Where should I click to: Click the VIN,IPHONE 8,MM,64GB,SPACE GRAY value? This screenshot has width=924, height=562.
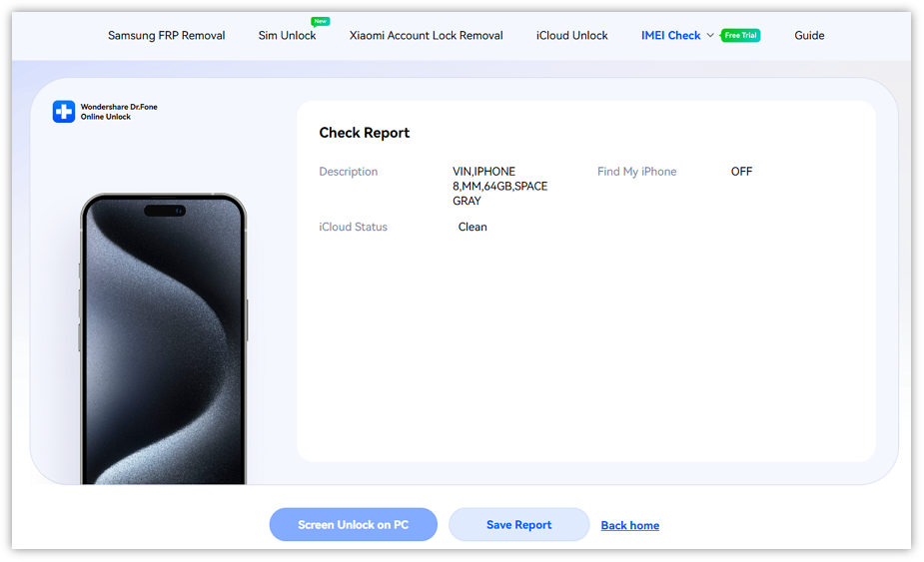click(x=499, y=186)
